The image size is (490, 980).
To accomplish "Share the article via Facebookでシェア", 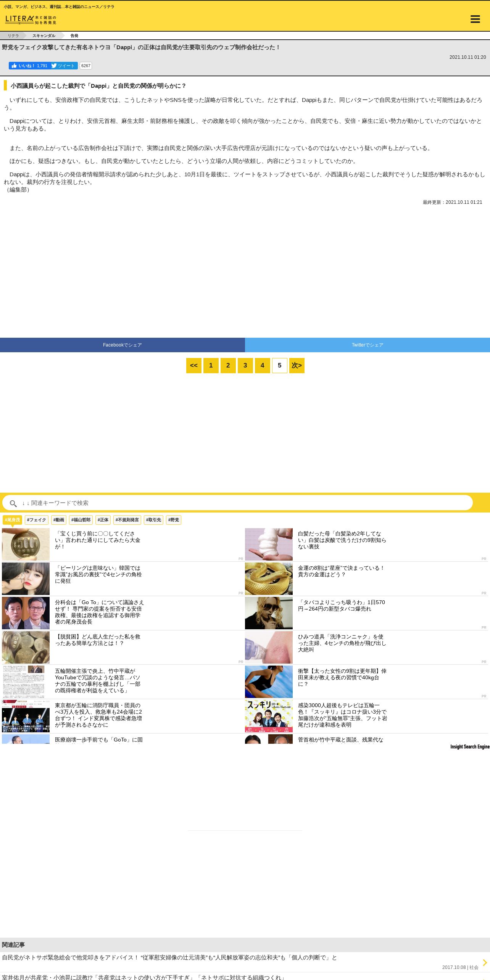I will [x=122, y=345].
